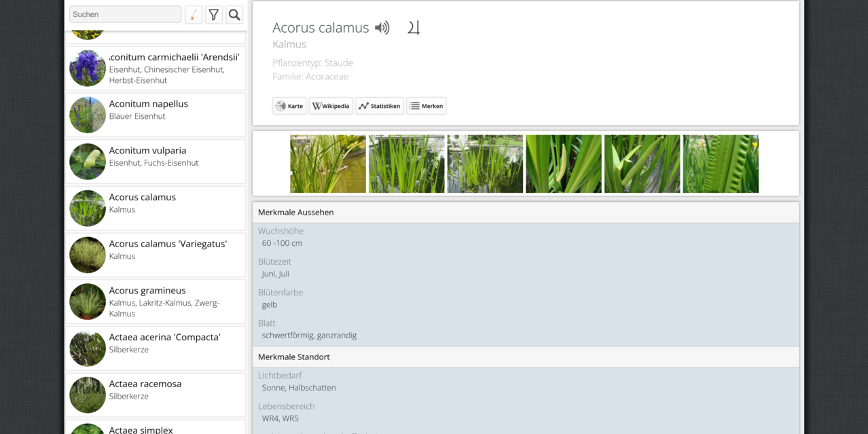Focus the Suchen search field
Image resolution: width=868 pixels, height=434 pixels.
click(x=126, y=14)
